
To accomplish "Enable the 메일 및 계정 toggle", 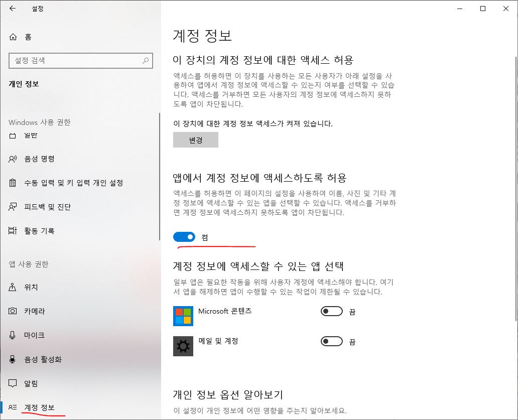I will pyautogui.click(x=332, y=341).
